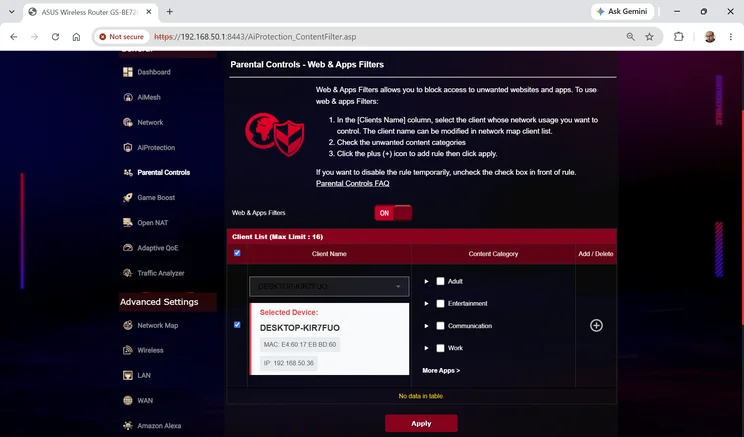Click the Traffic Analyzer icon

tap(128, 273)
